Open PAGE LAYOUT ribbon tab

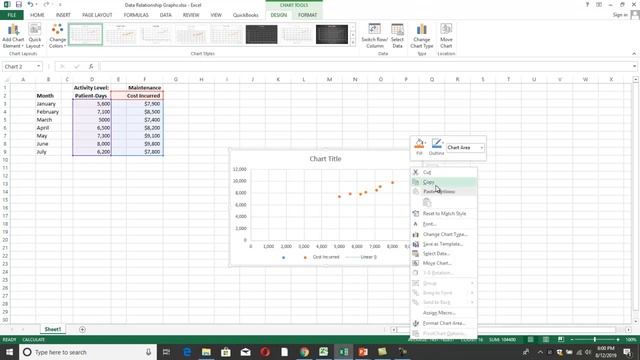click(x=97, y=15)
